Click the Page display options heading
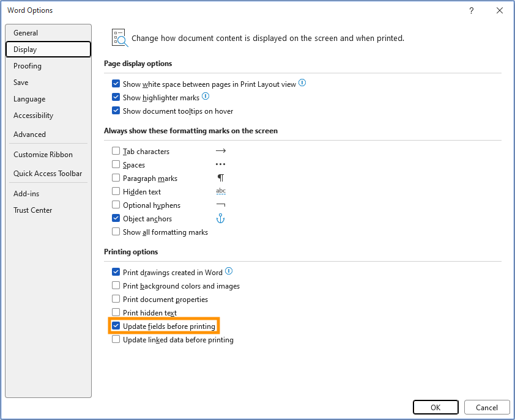This screenshot has width=515, height=420. [x=138, y=64]
